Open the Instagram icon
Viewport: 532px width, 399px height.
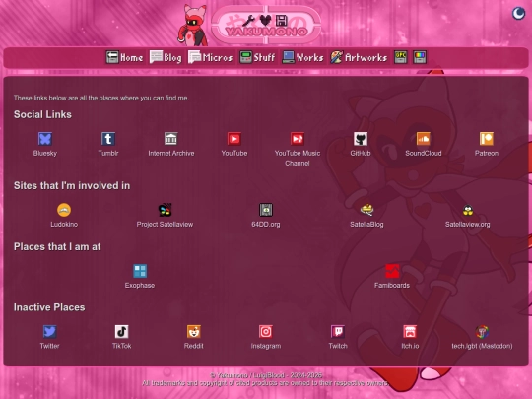tap(266, 331)
